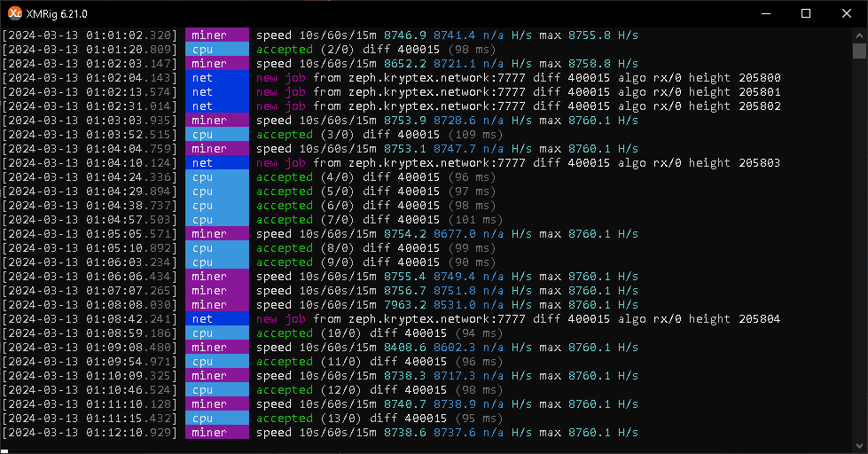Image resolution: width=868 pixels, height=454 pixels.
Task: Click the max speed value 8758.8
Action: tap(590, 64)
